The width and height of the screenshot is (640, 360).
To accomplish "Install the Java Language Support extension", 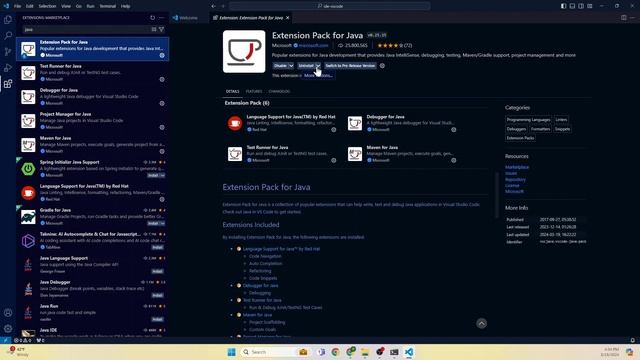I will click(x=158, y=271).
